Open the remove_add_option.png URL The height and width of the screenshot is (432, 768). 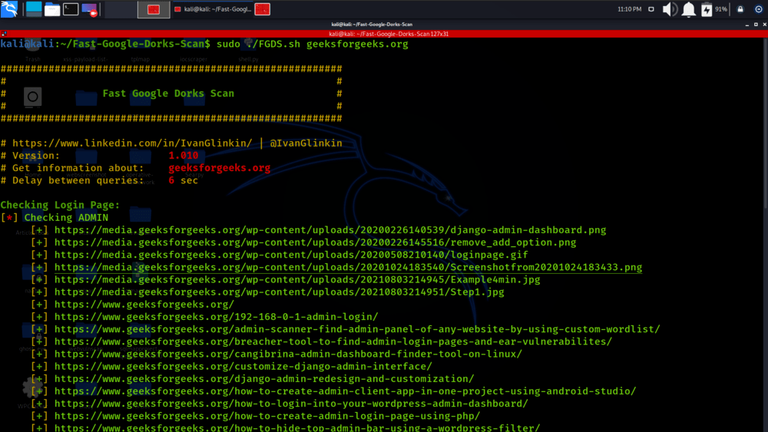tap(315, 242)
